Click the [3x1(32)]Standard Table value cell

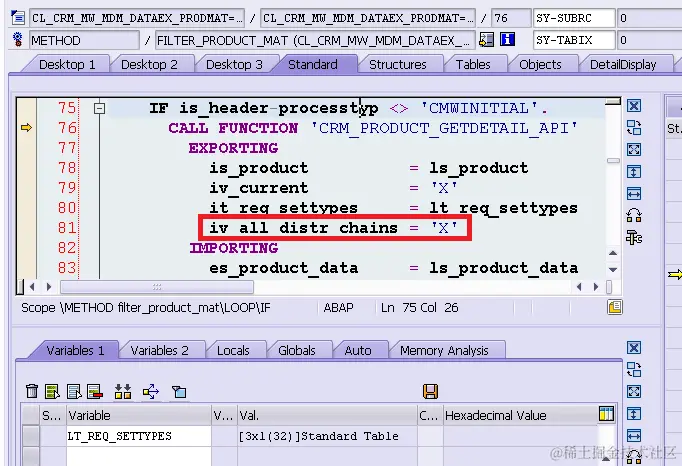pos(327,436)
